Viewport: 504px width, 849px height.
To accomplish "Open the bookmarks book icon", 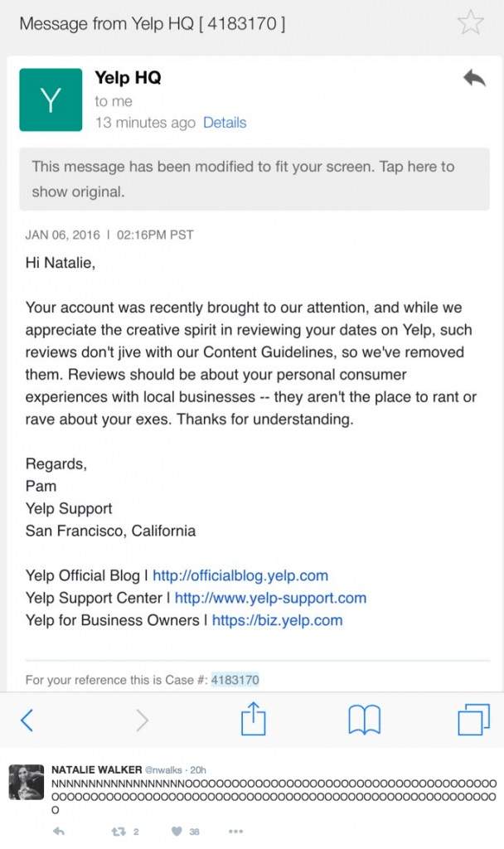I will pyautogui.click(x=364, y=720).
